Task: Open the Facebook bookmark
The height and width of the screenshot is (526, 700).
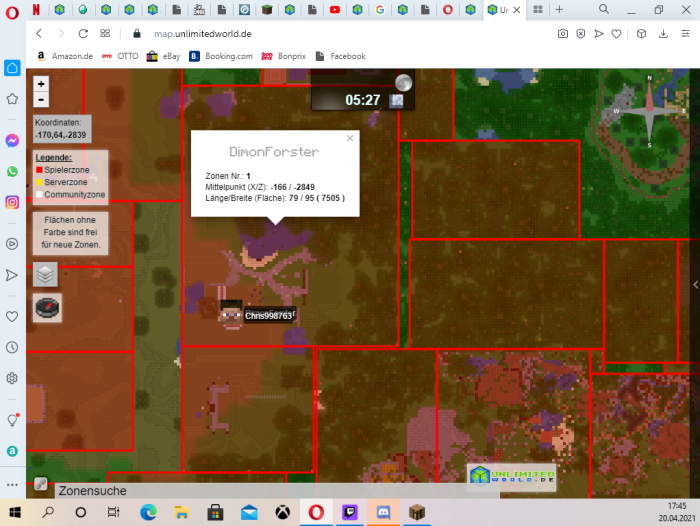Action: pos(340,56)
